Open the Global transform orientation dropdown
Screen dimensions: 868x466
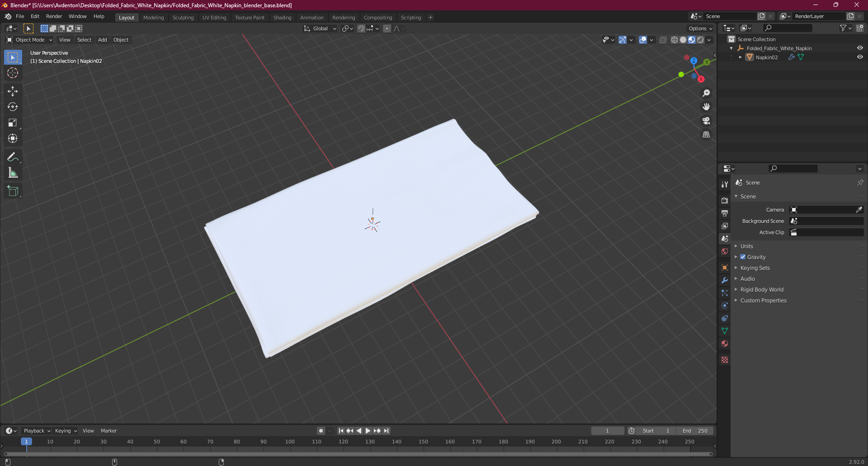(x=320, y=28)
